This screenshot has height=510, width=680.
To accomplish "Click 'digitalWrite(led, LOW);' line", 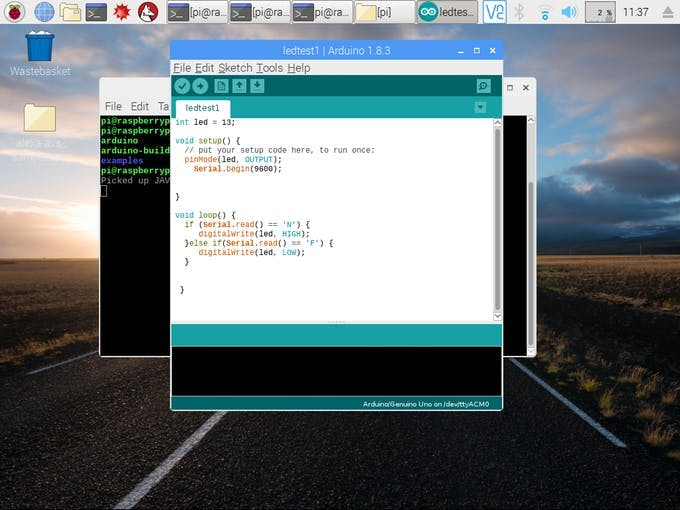I will tap(252, 252).
